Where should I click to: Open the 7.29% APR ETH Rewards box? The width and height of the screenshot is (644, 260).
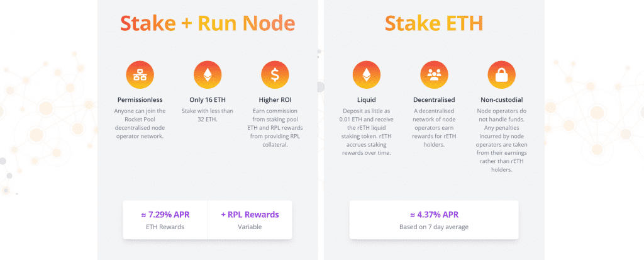point(165,220)
